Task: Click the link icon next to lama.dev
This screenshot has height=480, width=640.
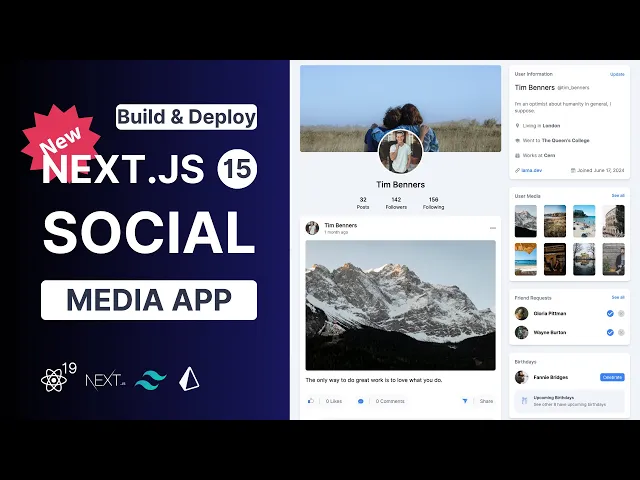Action: [518, 170]
